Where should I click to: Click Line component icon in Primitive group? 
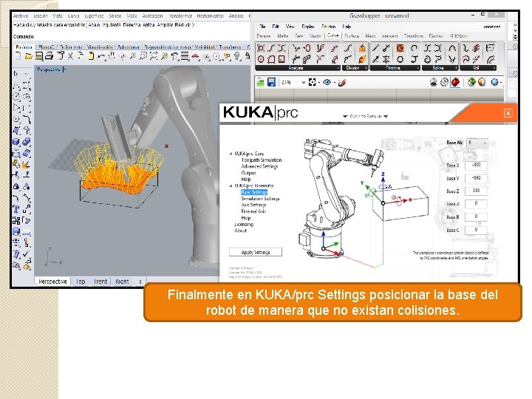pos(375,48)
